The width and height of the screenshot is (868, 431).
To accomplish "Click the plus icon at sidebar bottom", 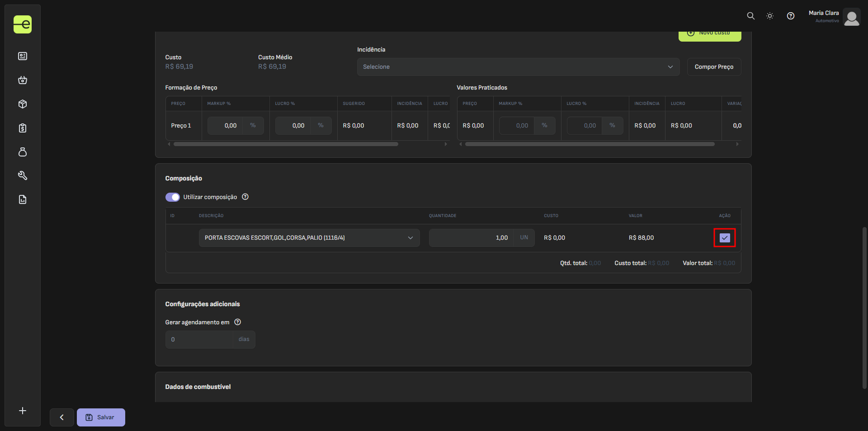I will [23, 411].
